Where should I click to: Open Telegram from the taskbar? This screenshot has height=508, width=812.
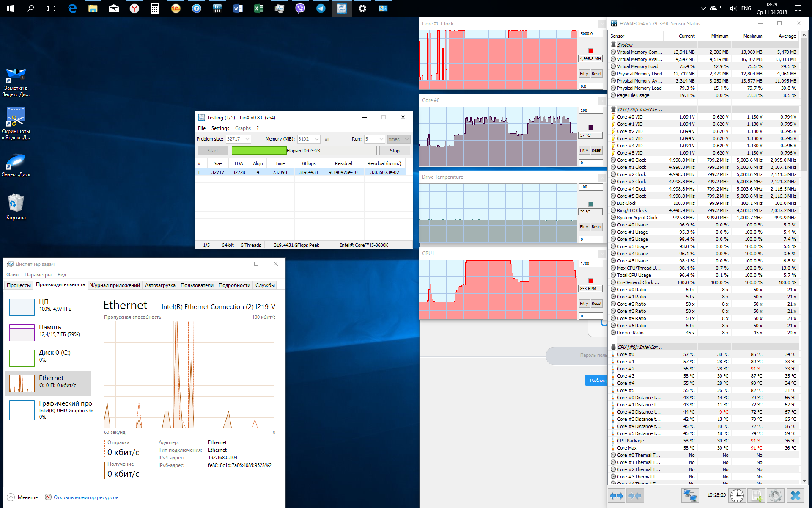click(321, 8)
